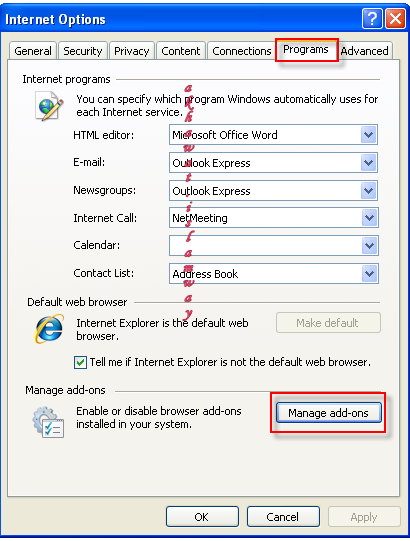
Task: Open the Advanced tab
Action: (365, 51)
